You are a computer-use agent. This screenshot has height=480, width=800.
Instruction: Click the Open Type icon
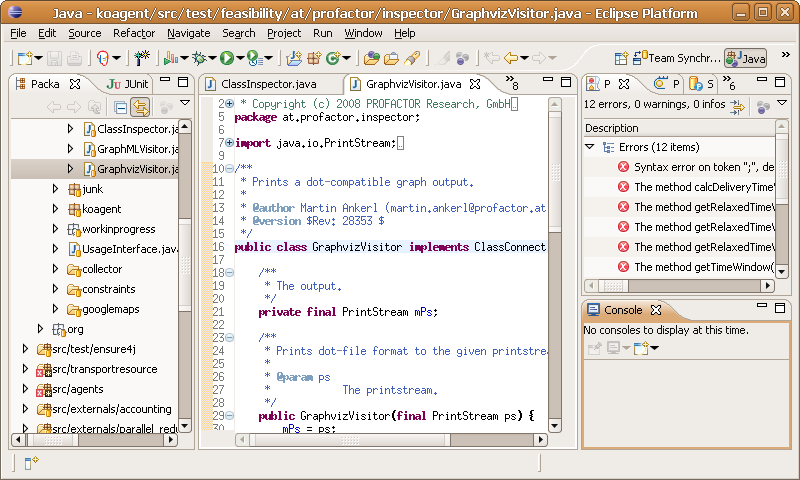pos(371,58)
